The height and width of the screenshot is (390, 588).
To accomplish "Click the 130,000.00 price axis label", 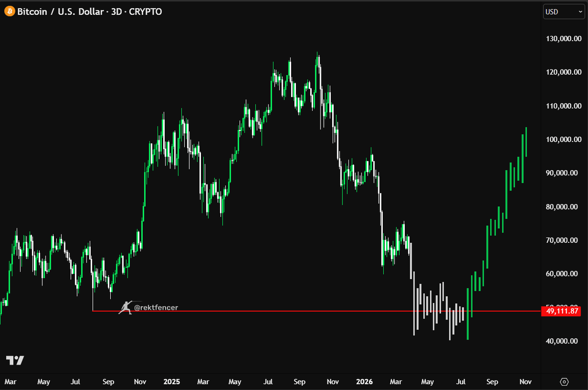I will 563,39.
